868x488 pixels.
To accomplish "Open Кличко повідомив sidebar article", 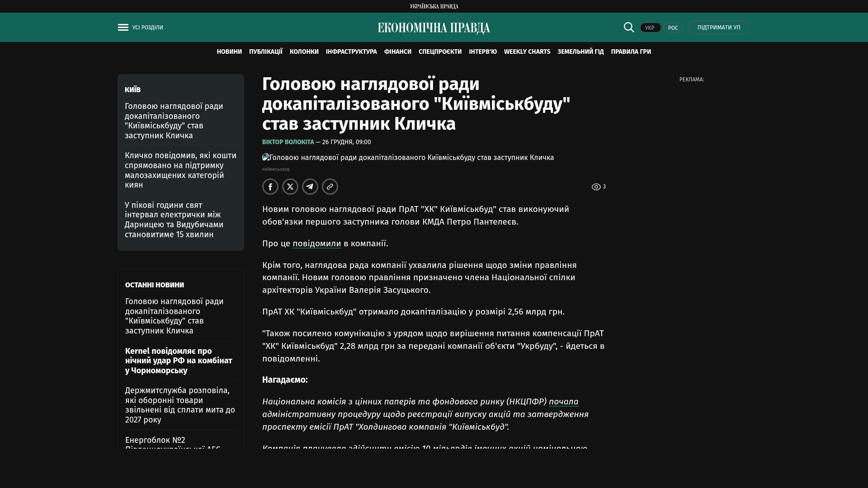I will pos(180,170).
